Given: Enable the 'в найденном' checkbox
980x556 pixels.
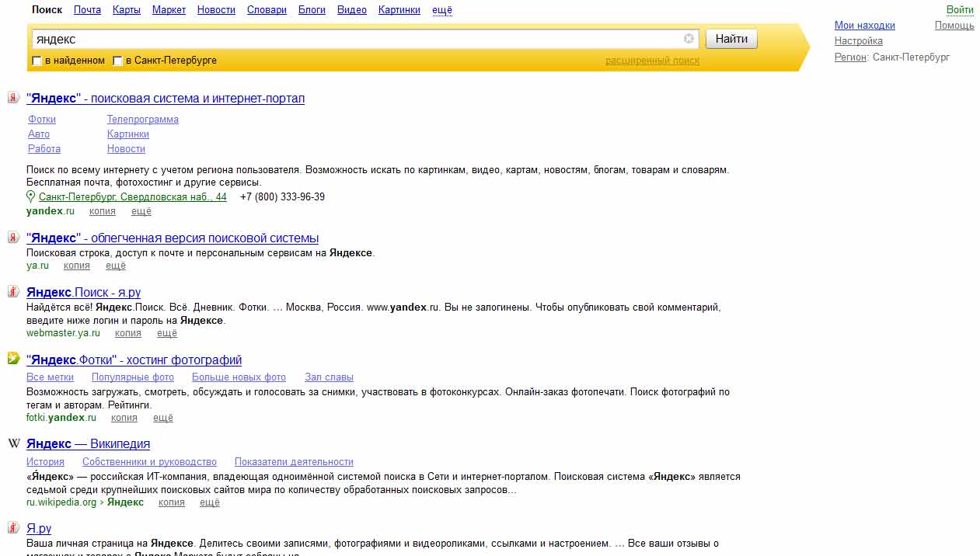Looking at the screenshot, I should tap(37, 61).
